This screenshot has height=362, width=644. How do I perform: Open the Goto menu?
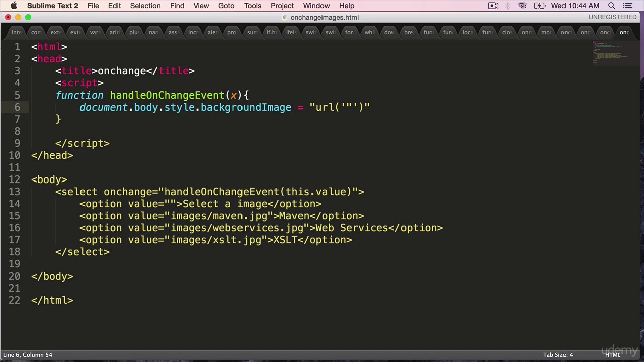(226, 6)
